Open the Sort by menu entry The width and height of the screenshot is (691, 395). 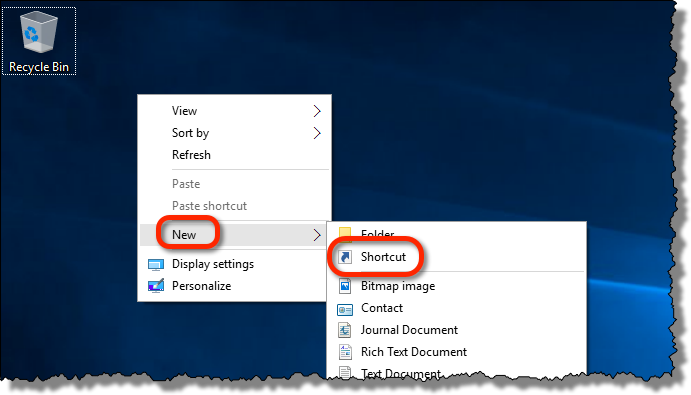(x=234, y=133)
